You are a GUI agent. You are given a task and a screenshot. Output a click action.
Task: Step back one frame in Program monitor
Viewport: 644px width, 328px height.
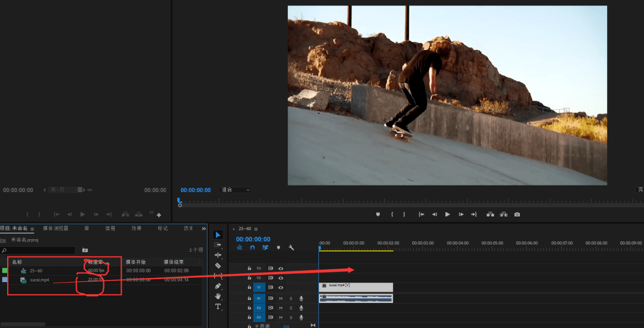[x=434, y=214]
